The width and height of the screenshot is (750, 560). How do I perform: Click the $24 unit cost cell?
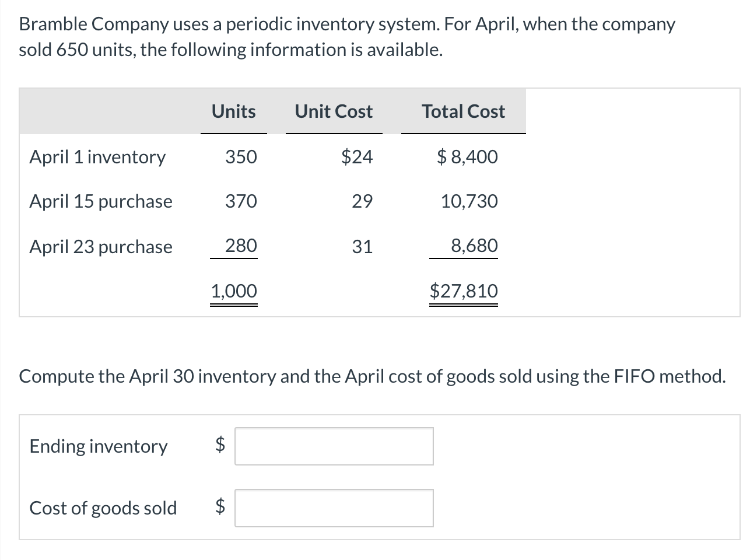(x=356, y=157)
